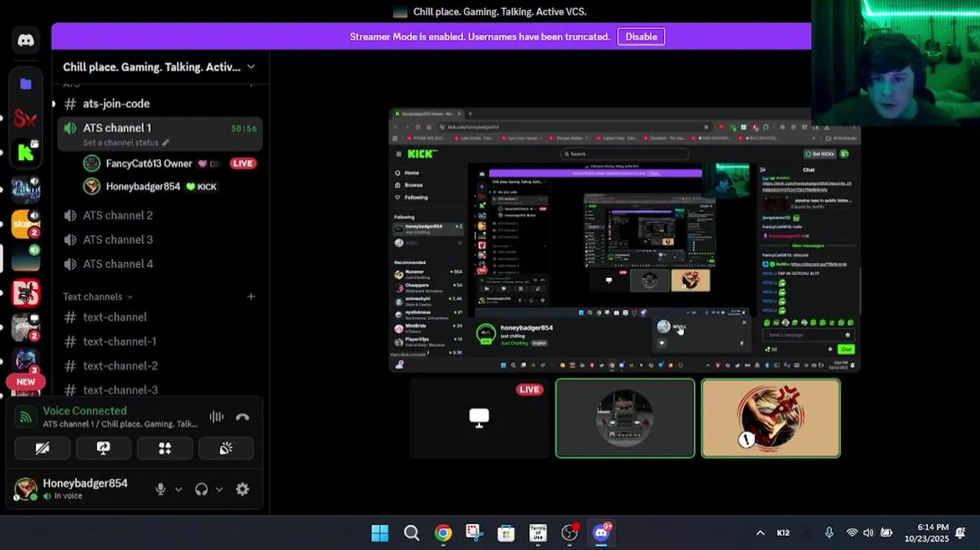Edit channel status pencil icon

166,143
